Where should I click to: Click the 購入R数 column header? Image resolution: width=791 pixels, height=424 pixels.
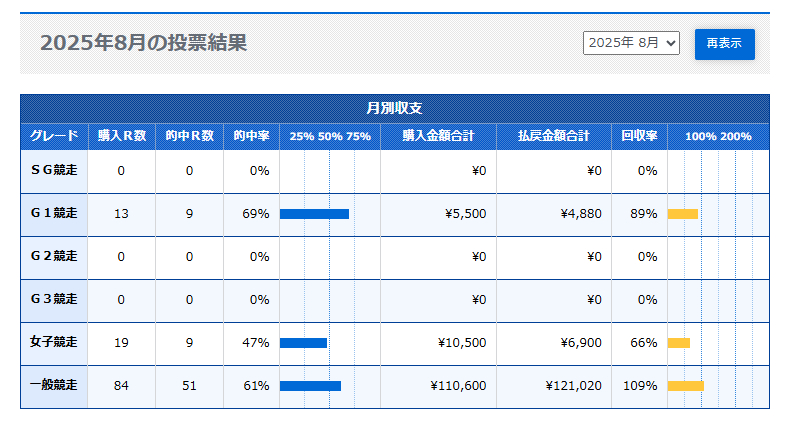pos(121,136)
